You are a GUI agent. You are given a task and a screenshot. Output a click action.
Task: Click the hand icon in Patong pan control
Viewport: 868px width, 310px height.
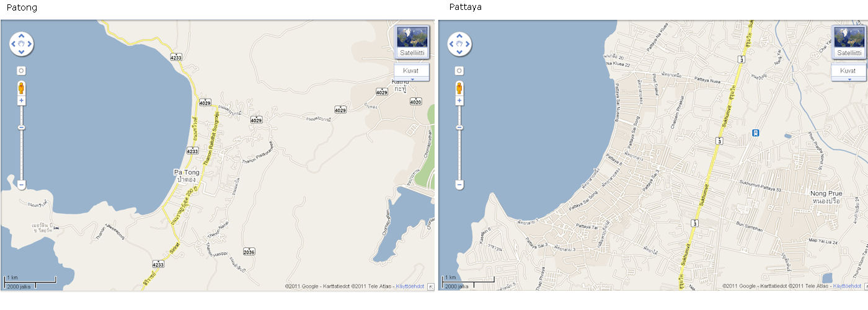coord(22,44)
